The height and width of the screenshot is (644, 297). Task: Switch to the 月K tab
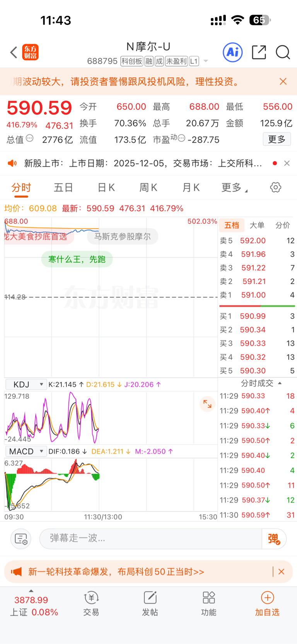click(x=191, y=188)
